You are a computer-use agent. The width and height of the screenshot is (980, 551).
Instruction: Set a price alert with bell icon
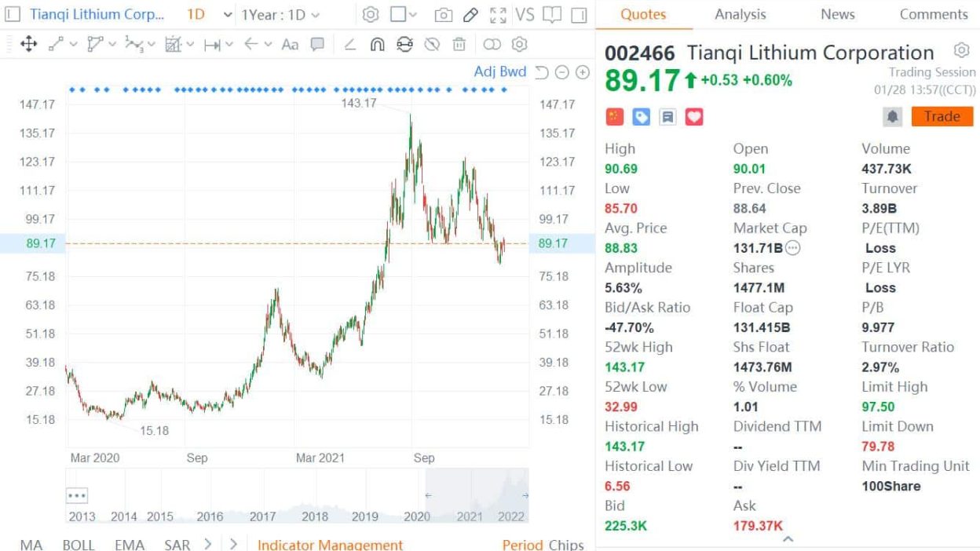click(x=893, y=117)
